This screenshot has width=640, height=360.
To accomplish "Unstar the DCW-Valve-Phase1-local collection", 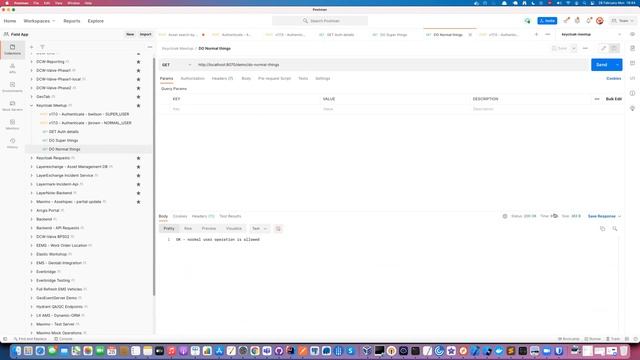I will click(138, 79).
